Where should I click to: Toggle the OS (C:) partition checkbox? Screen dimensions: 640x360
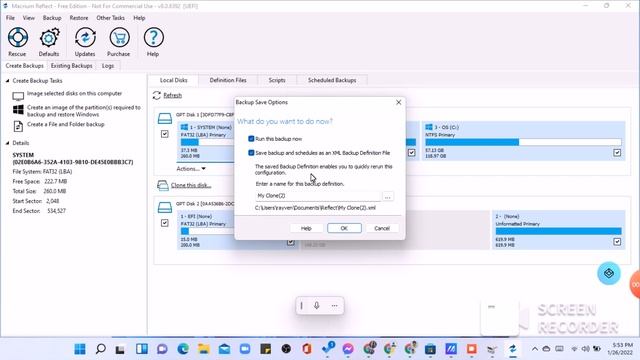pos(617,153)
